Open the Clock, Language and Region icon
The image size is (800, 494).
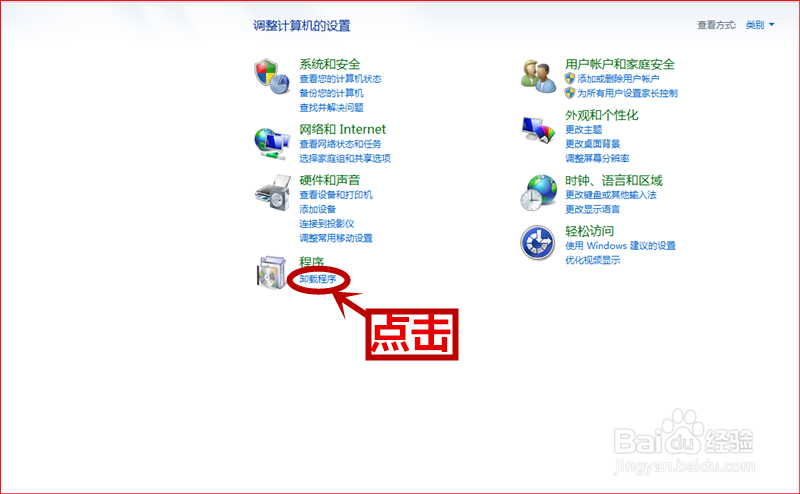[538, 192]
